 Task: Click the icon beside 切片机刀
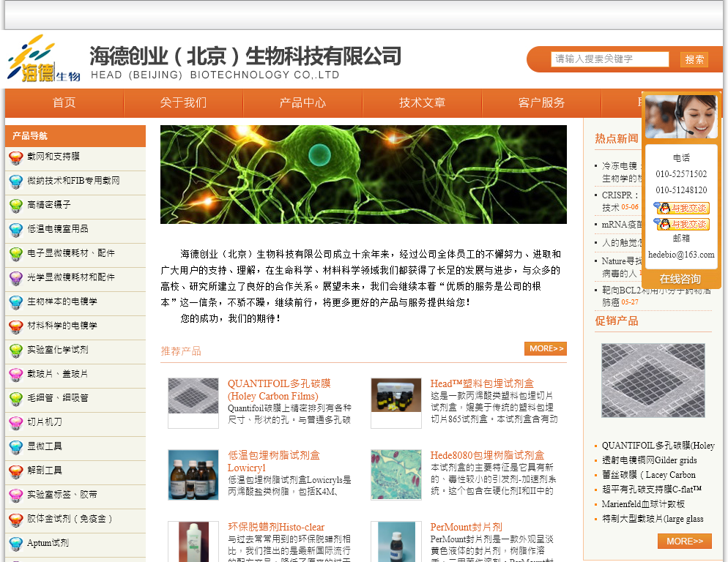[15, 423]
